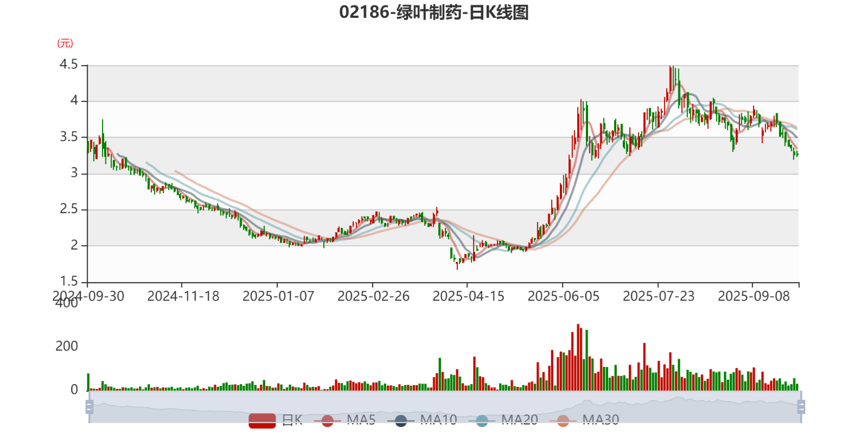This screenshot has height=434, width=868.
Task: Click the 2025-02-26 date axis label
Action: (x=373, y=296)
